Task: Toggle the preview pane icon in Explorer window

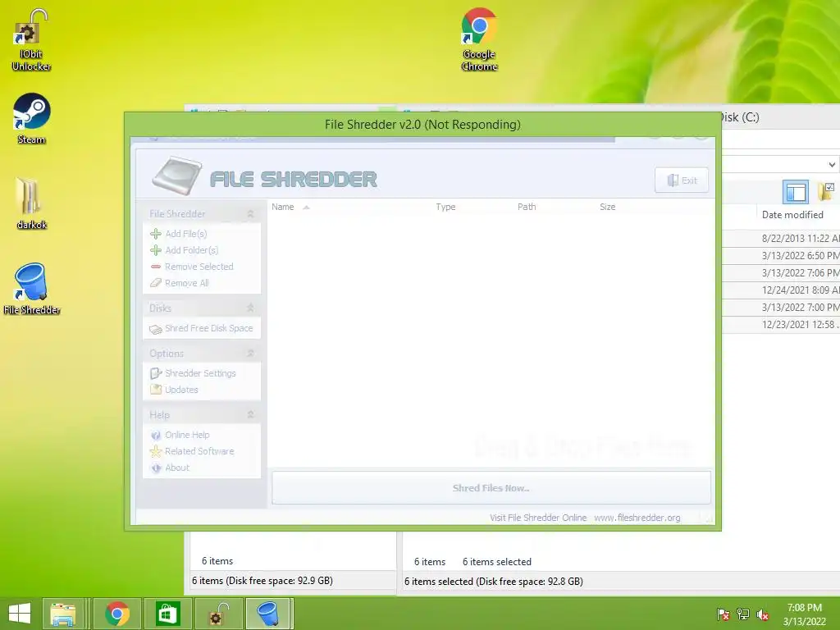Action: [x=796, y=192]
